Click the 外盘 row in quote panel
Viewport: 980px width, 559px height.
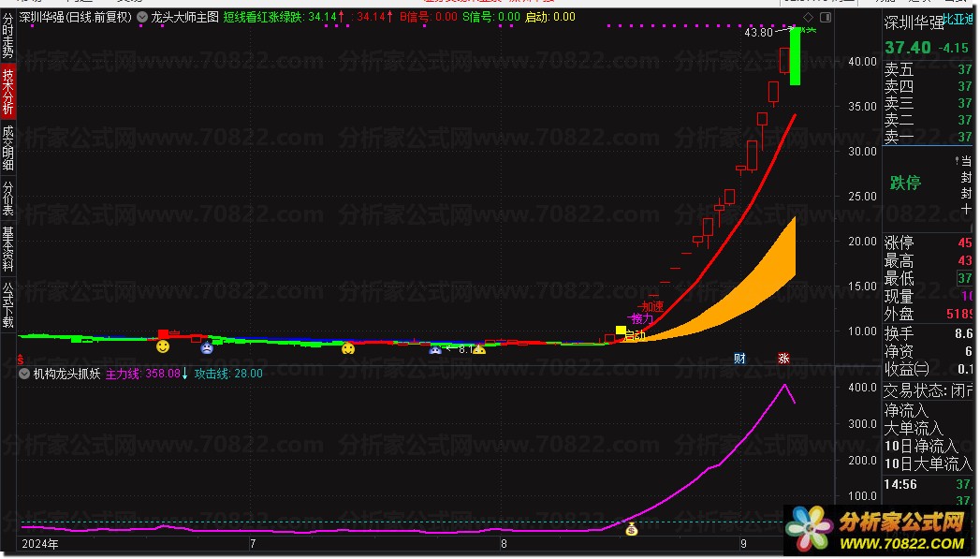click(929, 314)
